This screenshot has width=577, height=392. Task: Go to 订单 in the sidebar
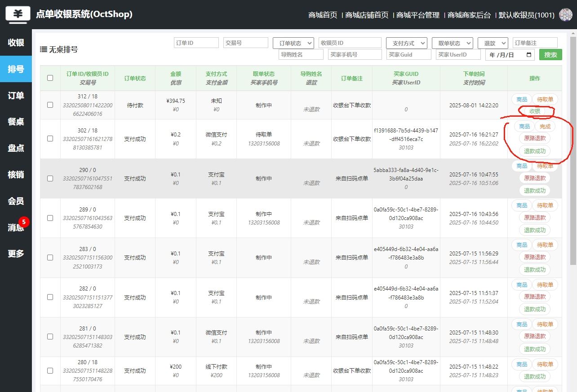click(16, 96)
